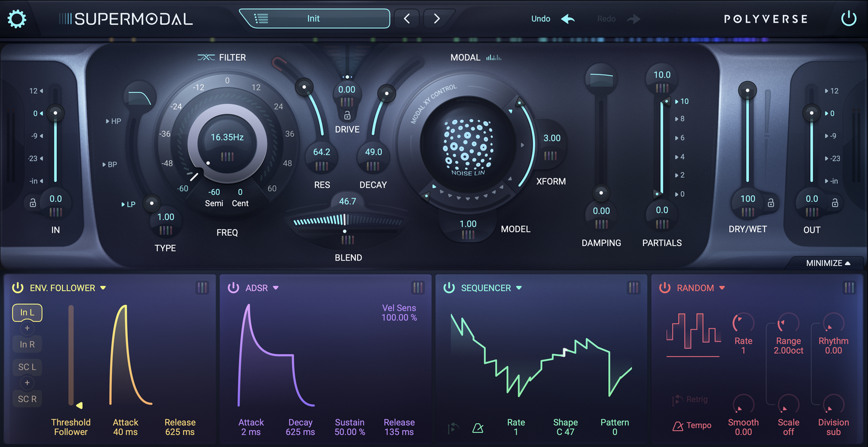Click the modulation slot under TYPE value
868x447 pixels.
[165, 230]
